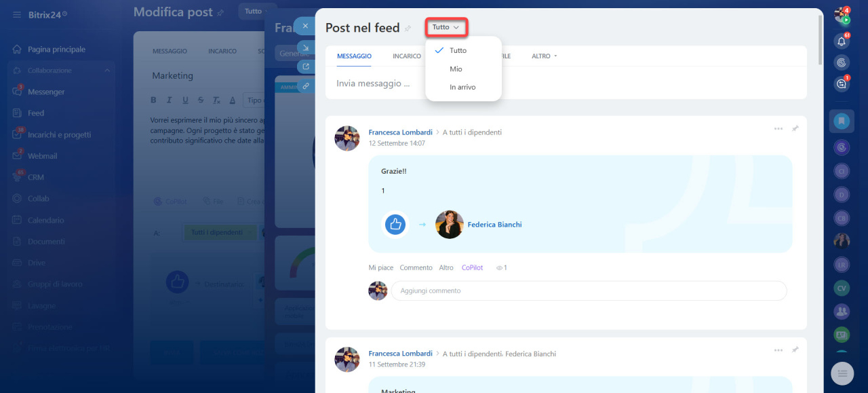
Task: Click the copy link icon on slider
Action: pos(306,86)
